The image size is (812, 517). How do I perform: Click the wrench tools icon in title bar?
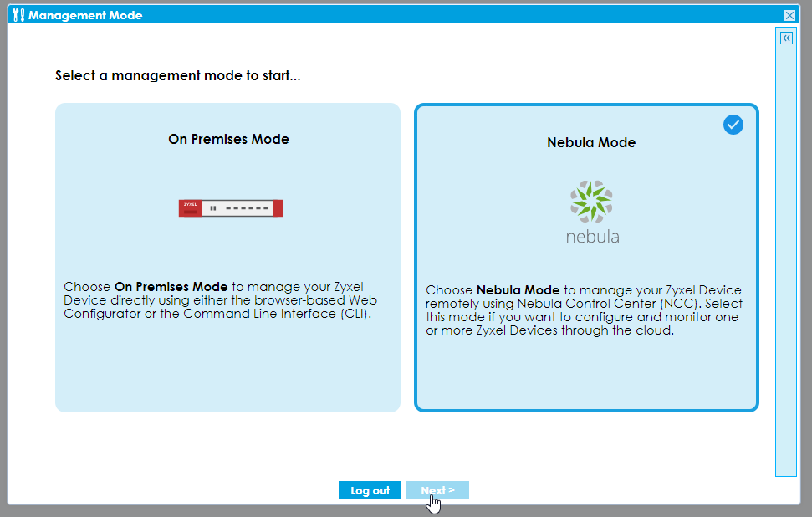[x=18, y=15]
